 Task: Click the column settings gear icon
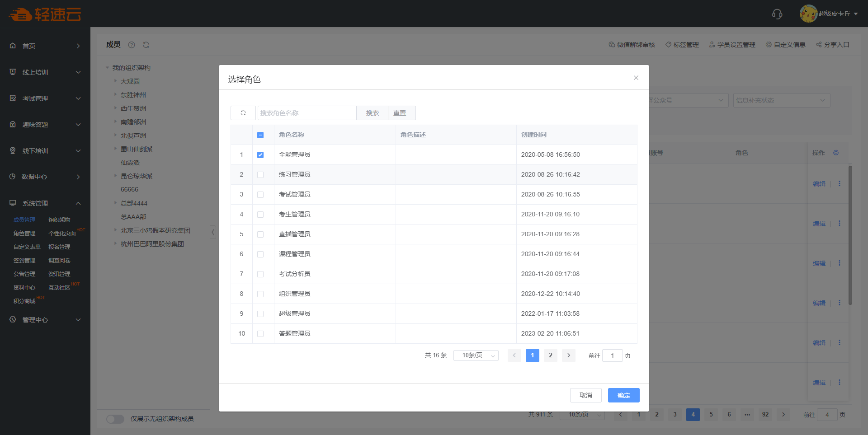(x=836, y=153)
